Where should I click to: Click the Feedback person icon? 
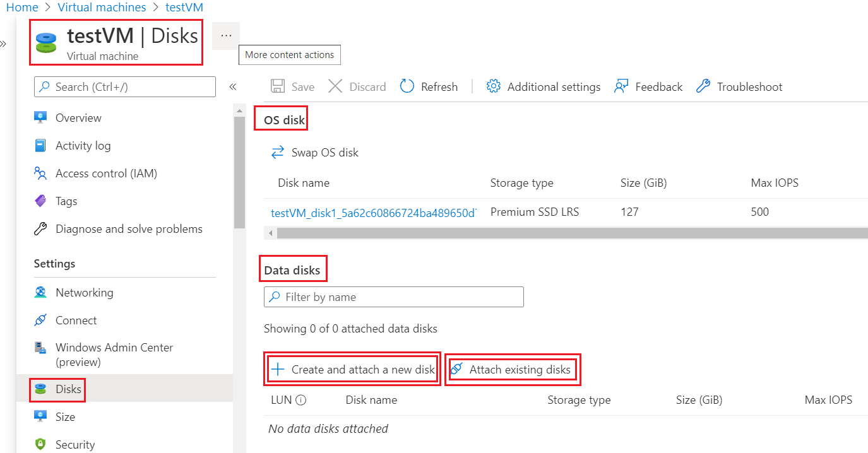point(621,86)
